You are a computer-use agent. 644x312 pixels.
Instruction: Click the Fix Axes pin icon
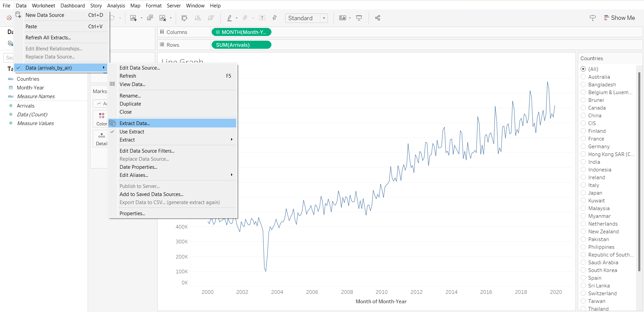tap(274, 18)
